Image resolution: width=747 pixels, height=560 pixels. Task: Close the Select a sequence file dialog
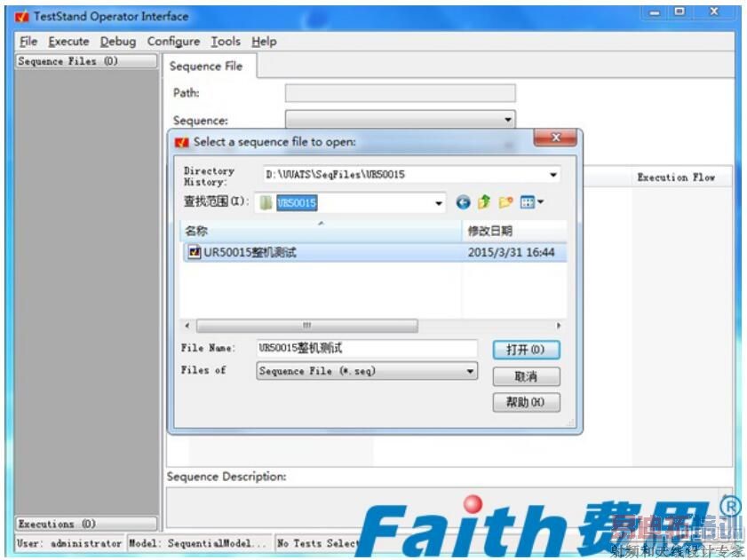pyautogui.click(x=555, y=138)
